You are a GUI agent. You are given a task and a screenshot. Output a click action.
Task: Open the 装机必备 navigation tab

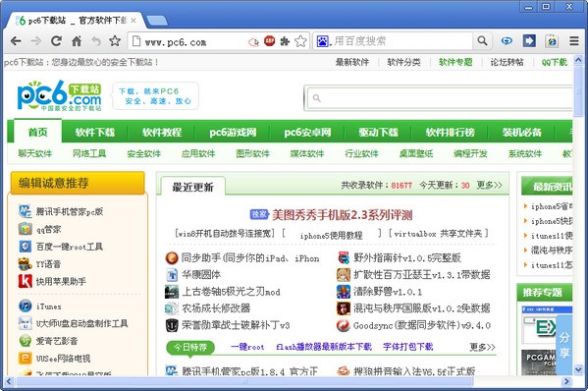[x=522, y=132]
